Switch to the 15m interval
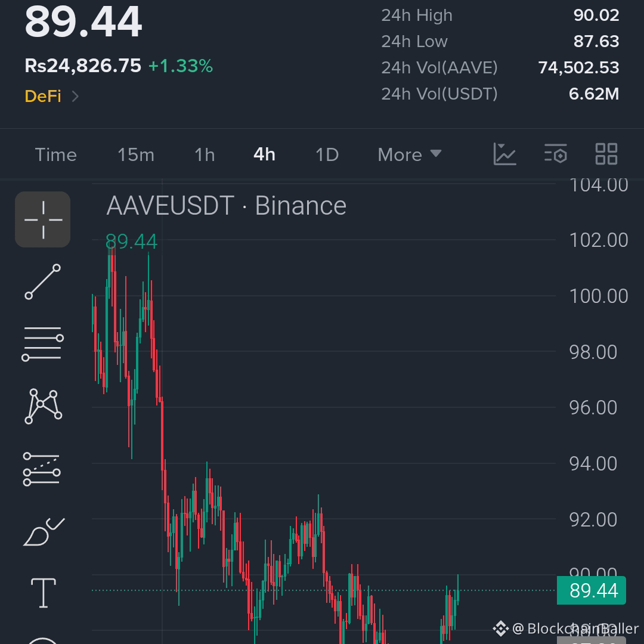The height and width of the screenshot is (644, 644). (x=136, y=155)
